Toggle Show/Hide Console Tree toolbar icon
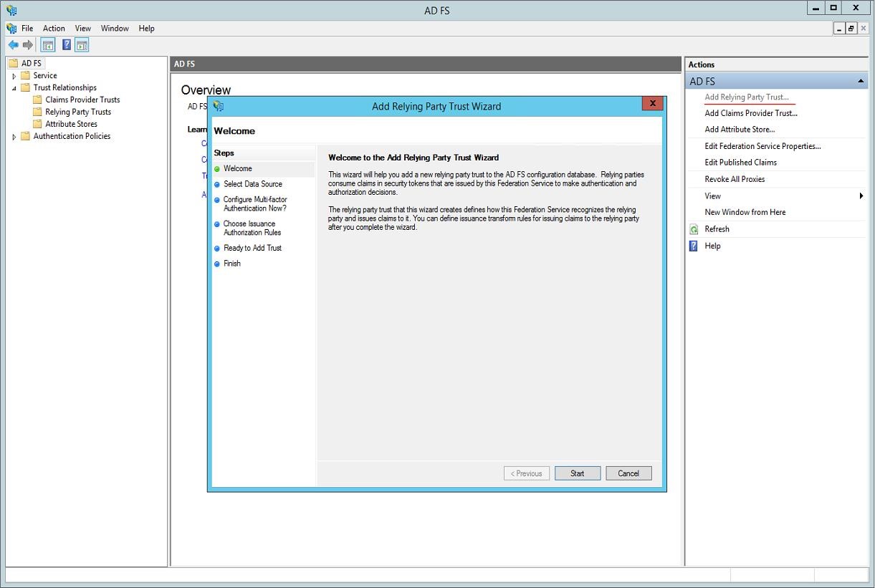This screenshot has width=875, height=588. [48, 45]
